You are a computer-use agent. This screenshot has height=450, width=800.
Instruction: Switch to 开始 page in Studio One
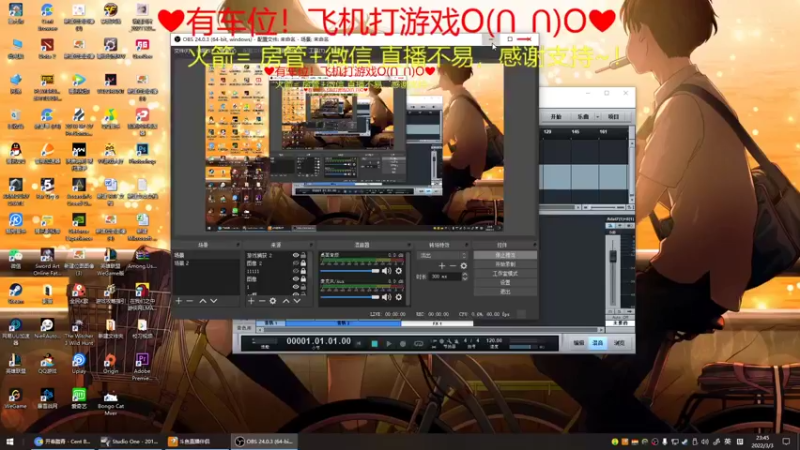pyautogui.click(x=556, y=117)
